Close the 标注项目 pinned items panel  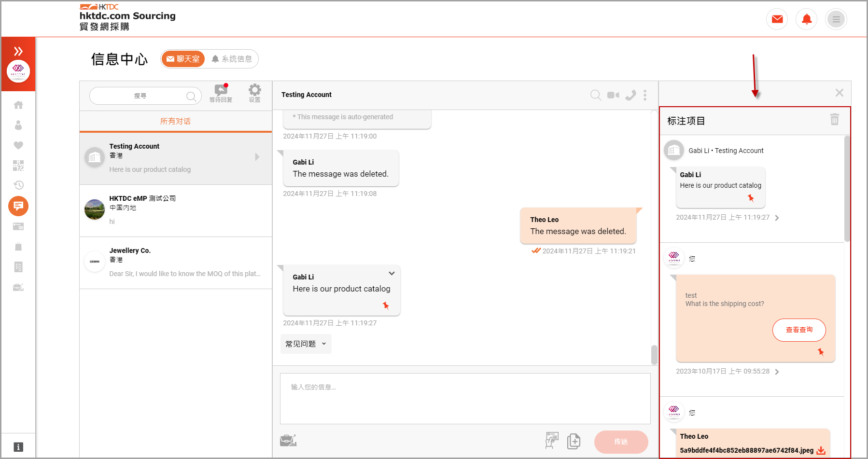point(840,93)
